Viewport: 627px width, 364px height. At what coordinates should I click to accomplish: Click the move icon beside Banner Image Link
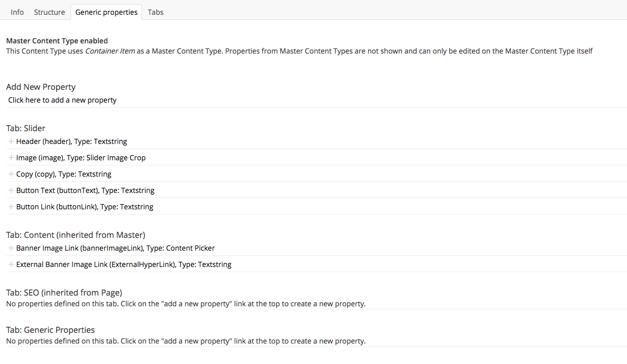point(11,248)
